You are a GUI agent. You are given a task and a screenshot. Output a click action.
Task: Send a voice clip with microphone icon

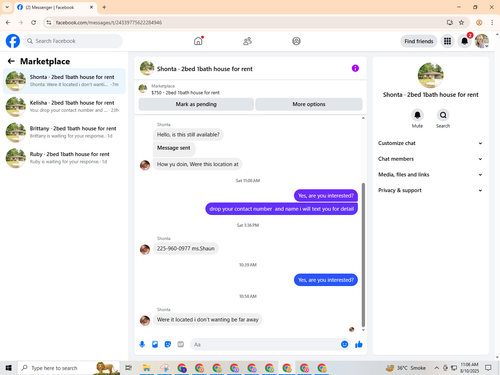142,344
